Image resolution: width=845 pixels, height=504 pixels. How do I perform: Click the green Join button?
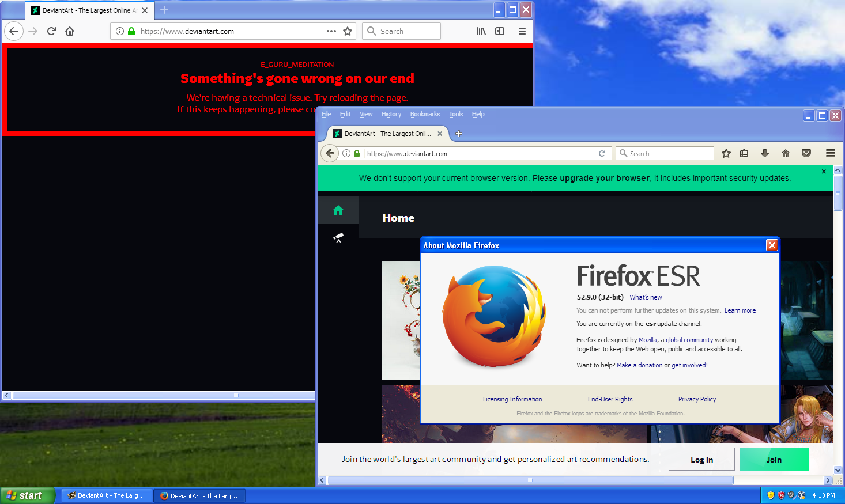point(774,459)
